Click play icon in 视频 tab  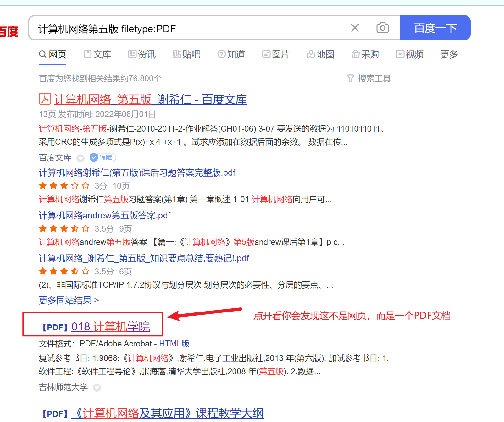click(x=400, y=54)
